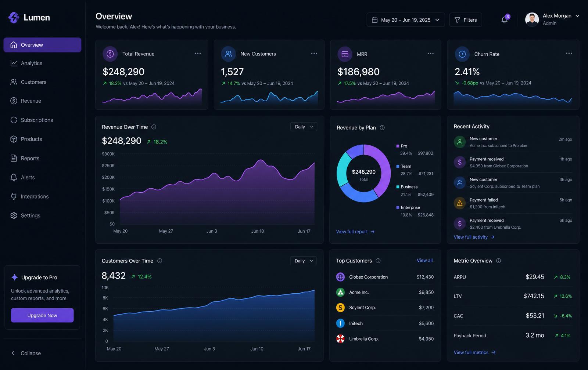This screenshot has height=370, width=588.
Task: Click View all in Top Customers
Action: (x=424, y=261)
